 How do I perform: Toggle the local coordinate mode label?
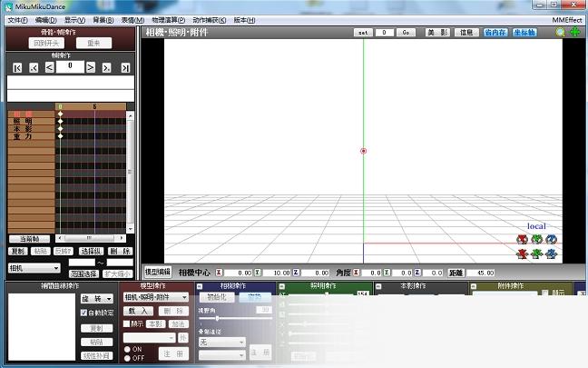pyautogui.click(x=536, y=226)
